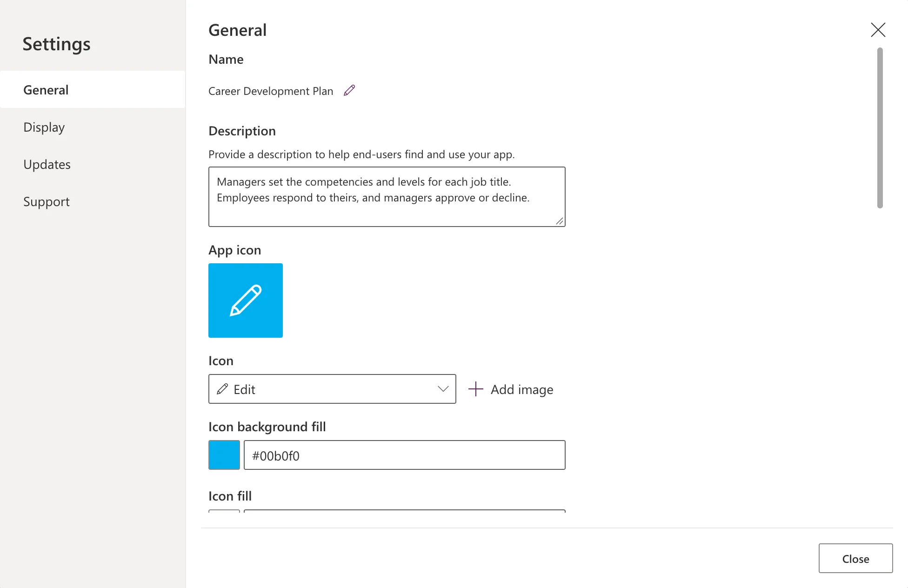908x588 pixels.
Task: Open the Icon dropdown showing Edit
Action: pyautogui.click(x=332, y=389)
